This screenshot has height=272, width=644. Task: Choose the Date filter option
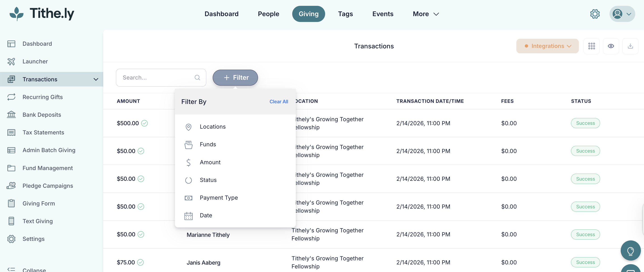point(235,216)
